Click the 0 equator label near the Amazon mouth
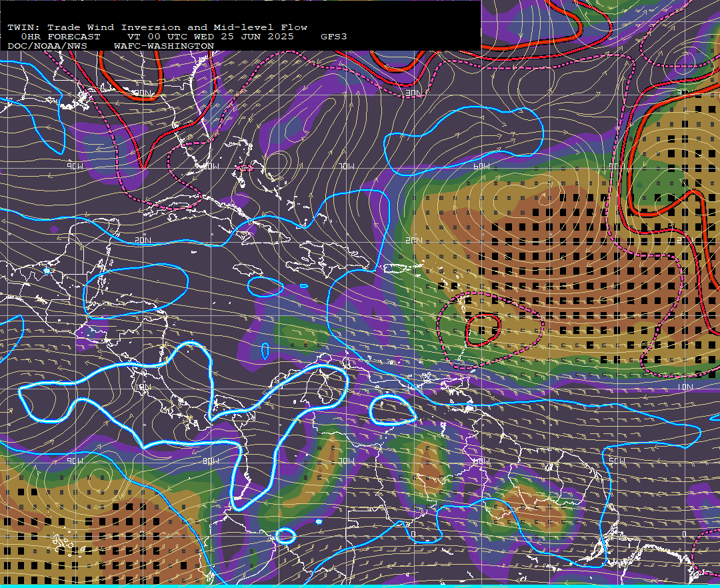 [685, 534]
